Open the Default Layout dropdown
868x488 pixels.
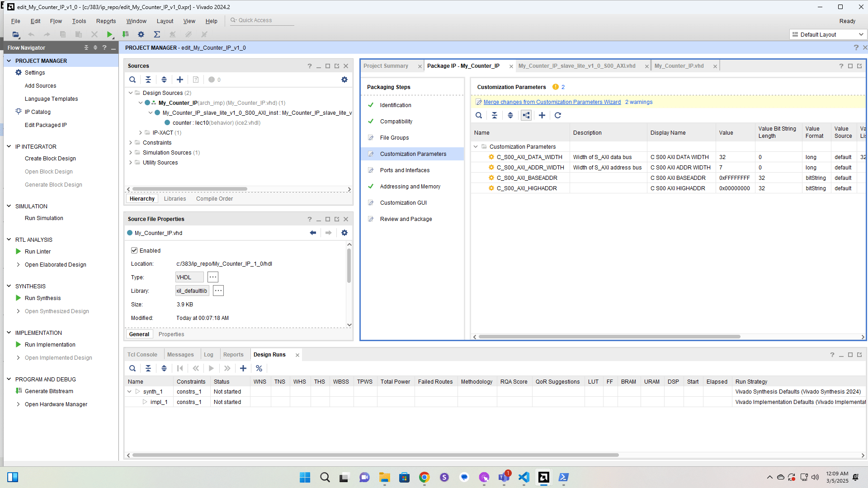tap(828, 34)
